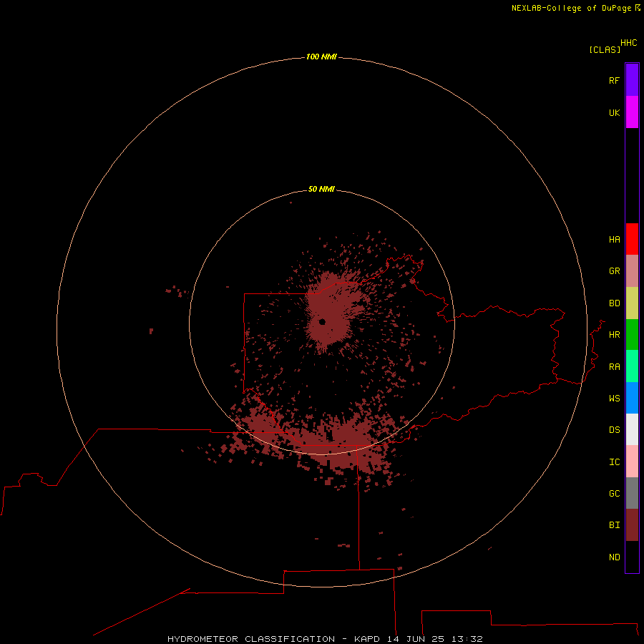Click the BI brown legend swatch

632,525
